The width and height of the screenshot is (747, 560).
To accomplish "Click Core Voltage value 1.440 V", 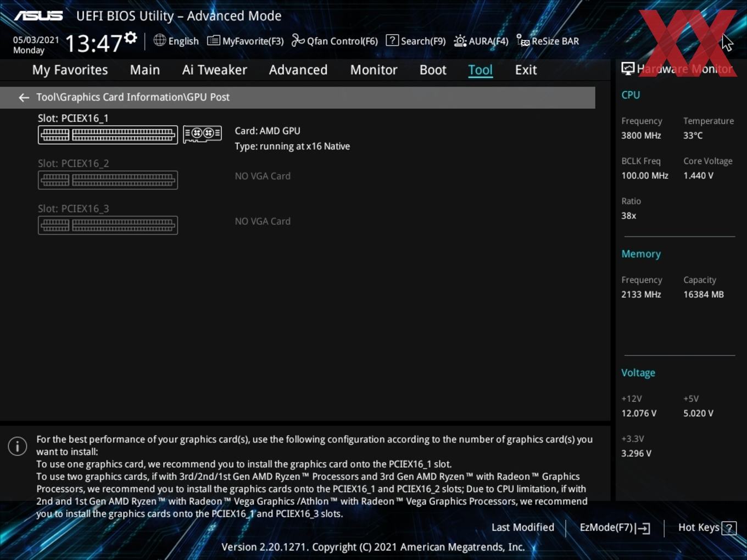I will (x=698, y=176).
